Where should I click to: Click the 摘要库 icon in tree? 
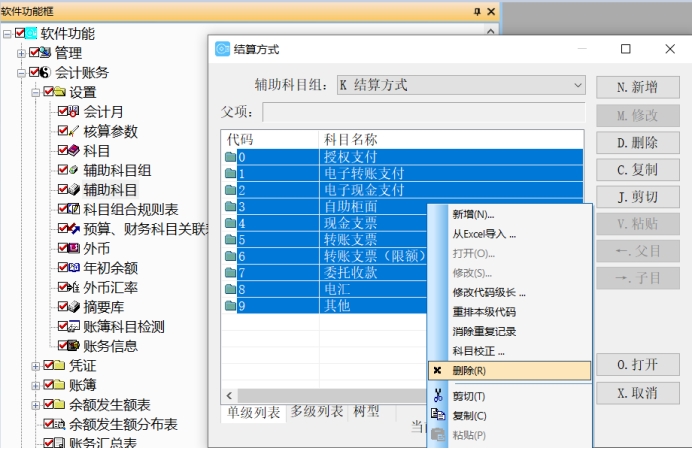point(73,307)
